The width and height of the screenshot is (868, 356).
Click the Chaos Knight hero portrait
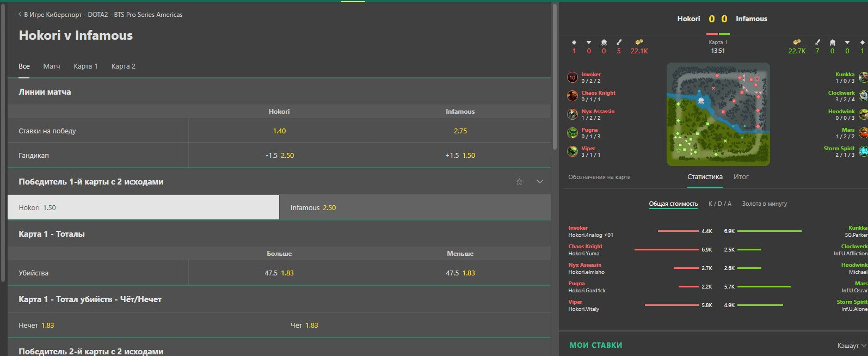coord(572,96)
